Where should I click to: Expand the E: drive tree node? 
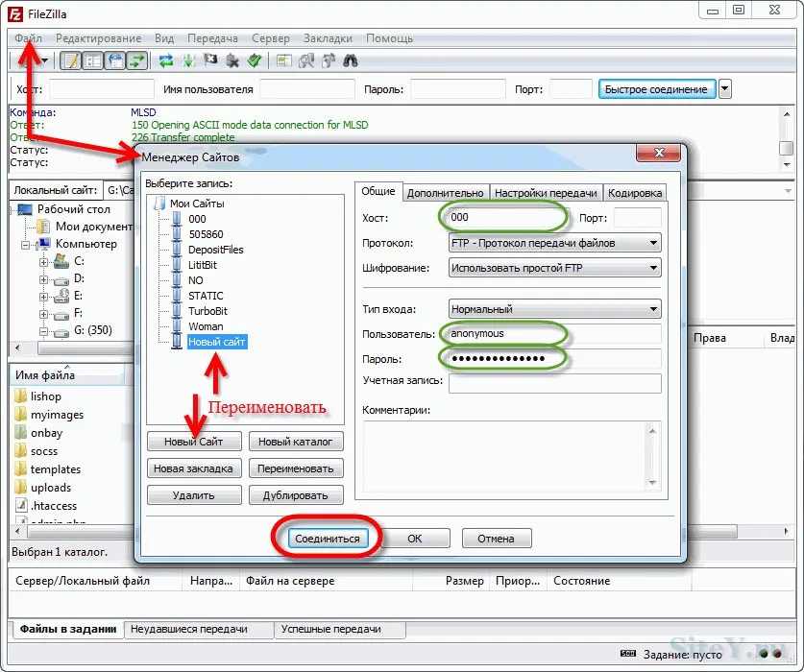[43, 298]
